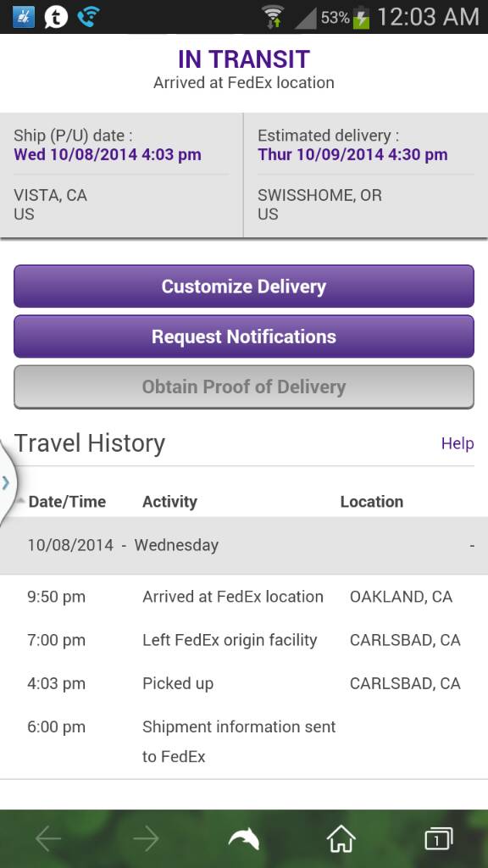The height and width of the screenshot is (868, 488).
Task: Tap the Tumblr notification icon
Action: click(56, 17)
